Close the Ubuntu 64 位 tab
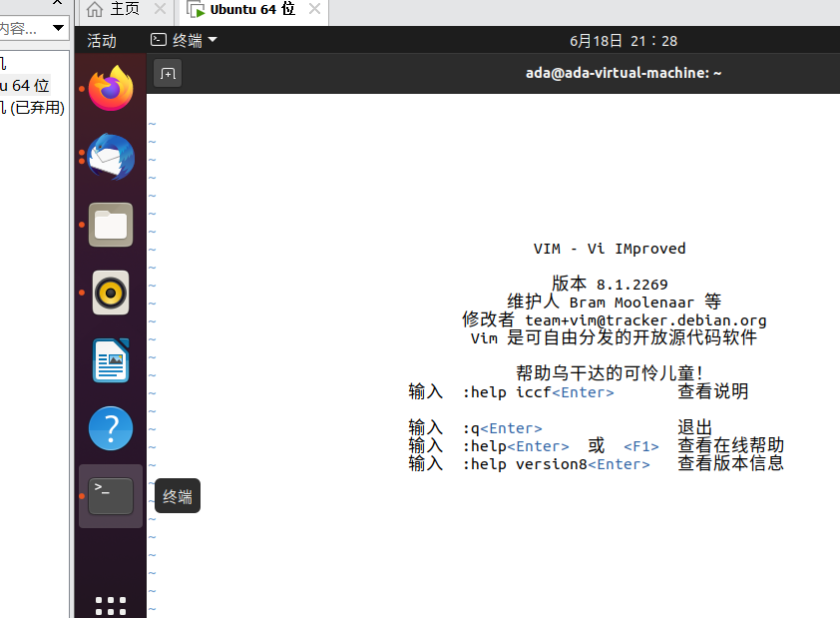 click(x=315, y=9)
